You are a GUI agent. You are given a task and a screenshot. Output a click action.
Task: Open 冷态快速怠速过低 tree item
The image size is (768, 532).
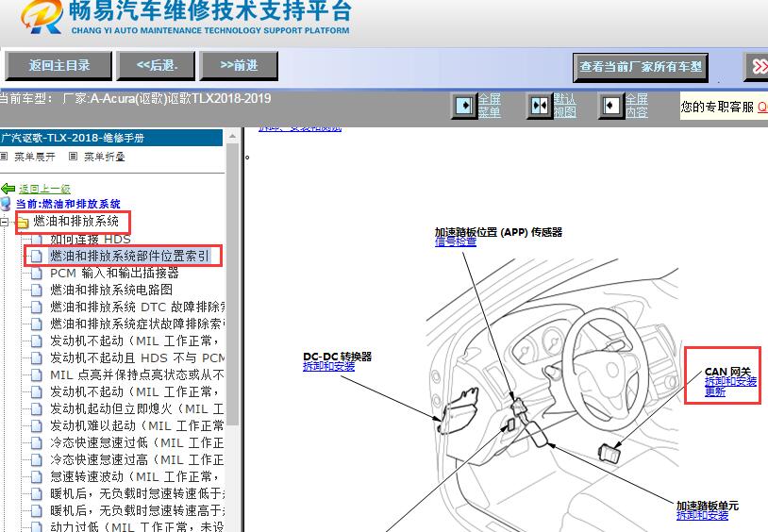pyautogui.click(x=138, y=442)
